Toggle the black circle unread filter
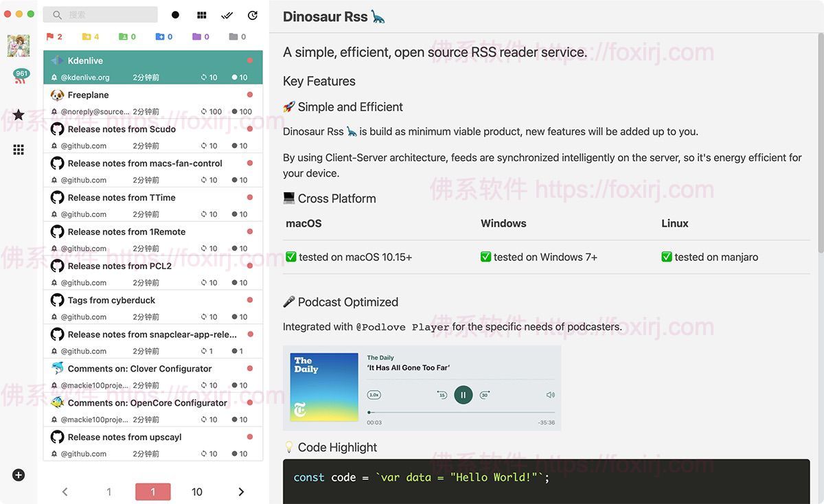Viewport: 824px width, 504px height. click(175, 15)
